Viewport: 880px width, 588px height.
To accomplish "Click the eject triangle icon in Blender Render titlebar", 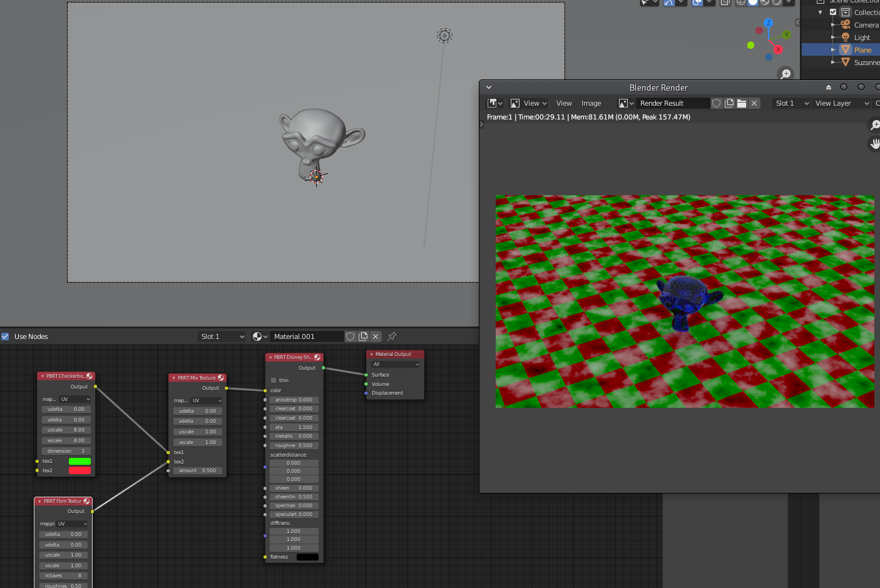I will click(828, 88).
